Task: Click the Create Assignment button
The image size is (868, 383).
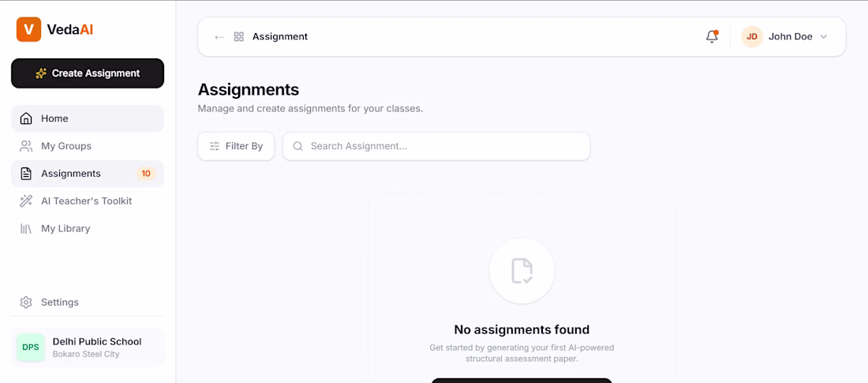Action: click(x=88, y=73)
